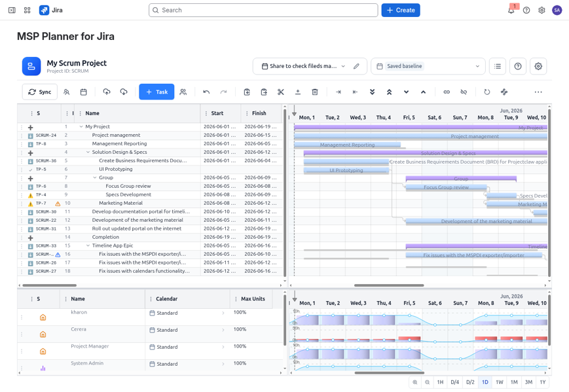Collapse all tasks with the double-up chevron
Viewport: 569px width, 392px height.
pyautogui.click(x=390, y=92)
